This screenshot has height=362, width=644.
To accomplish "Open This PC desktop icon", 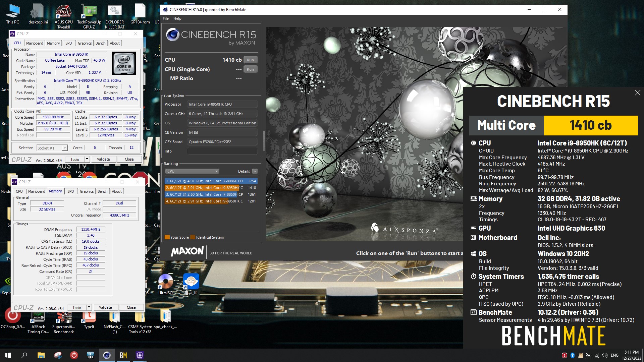I will [x=12, y=14].
